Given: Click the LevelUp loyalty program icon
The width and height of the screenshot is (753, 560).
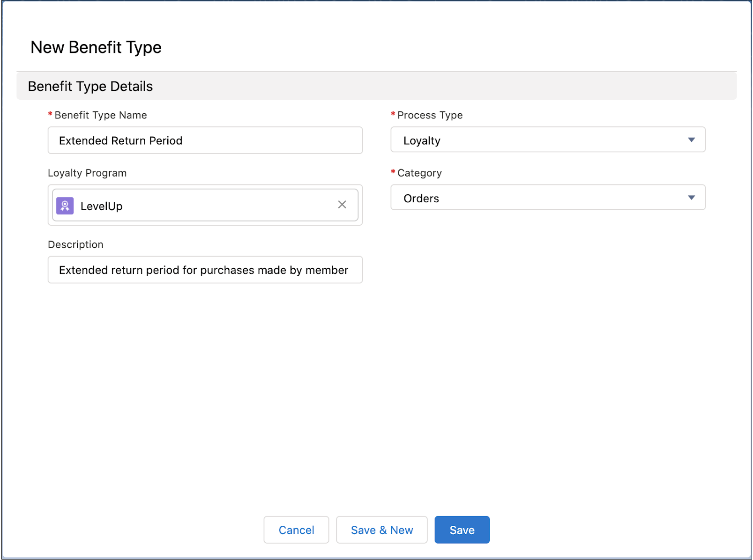Looking at the screenshot, I should 65,206.
